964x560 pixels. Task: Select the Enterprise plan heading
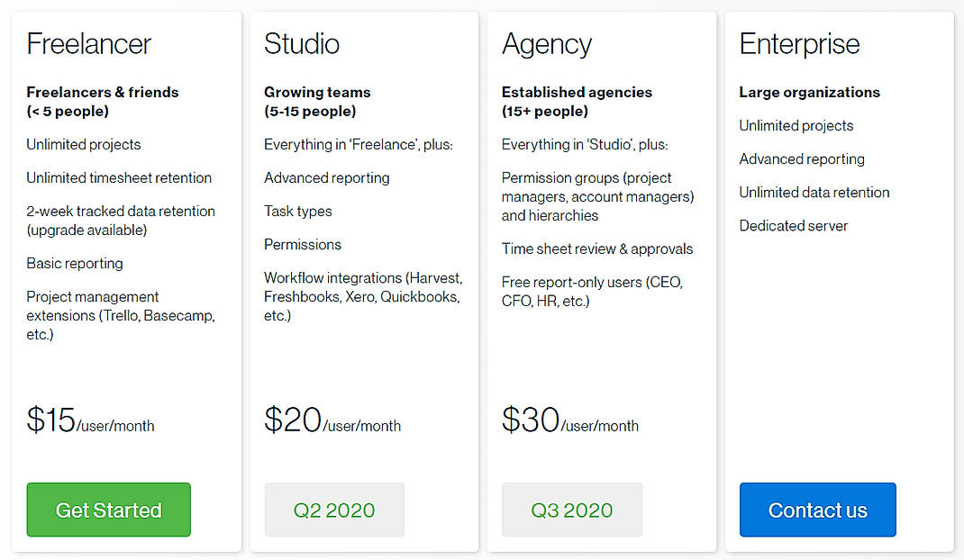tap(799, 43)
